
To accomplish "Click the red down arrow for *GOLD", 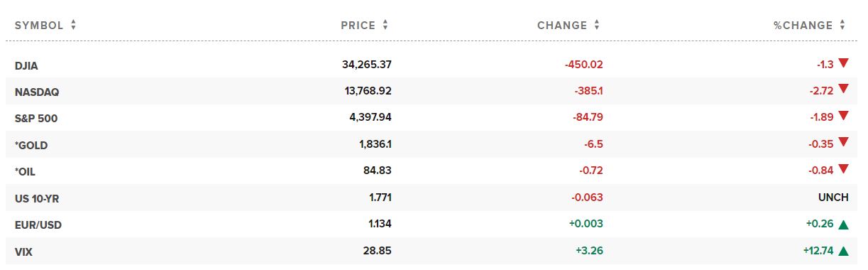I will tap(843, 143).
